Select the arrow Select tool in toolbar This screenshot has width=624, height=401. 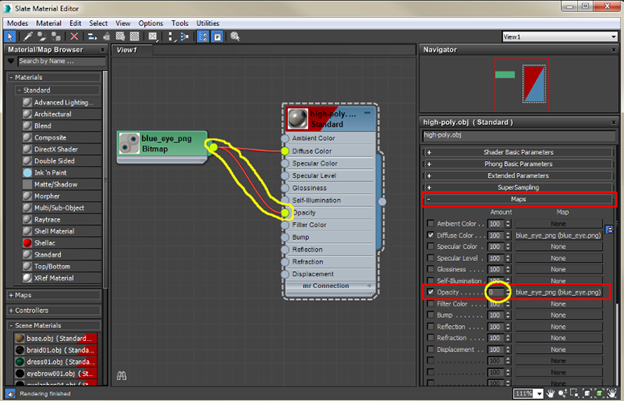(9, 36)
